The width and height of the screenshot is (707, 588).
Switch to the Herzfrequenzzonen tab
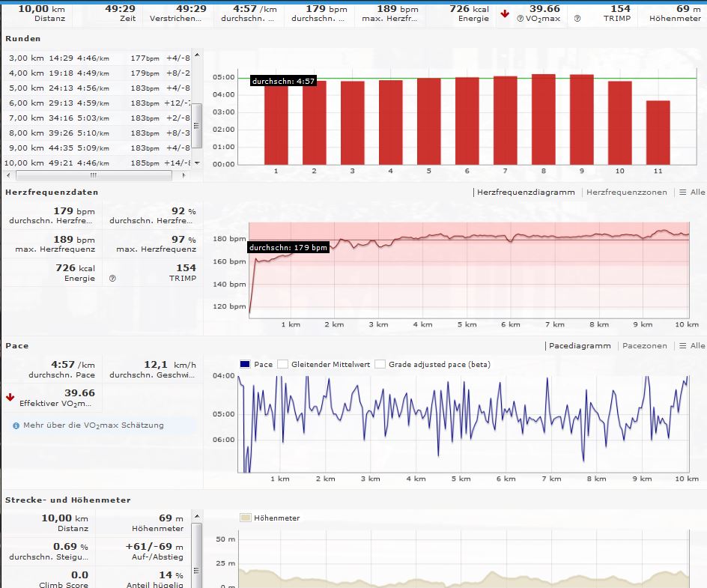coord(628,193)
